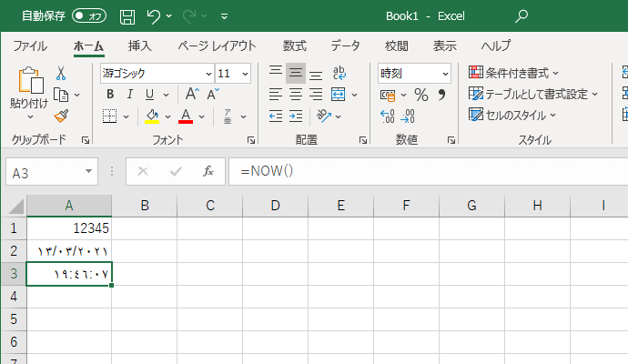Open the font name dropdown 游ゴシック
The image size is (628, 364).
point(207,74)
